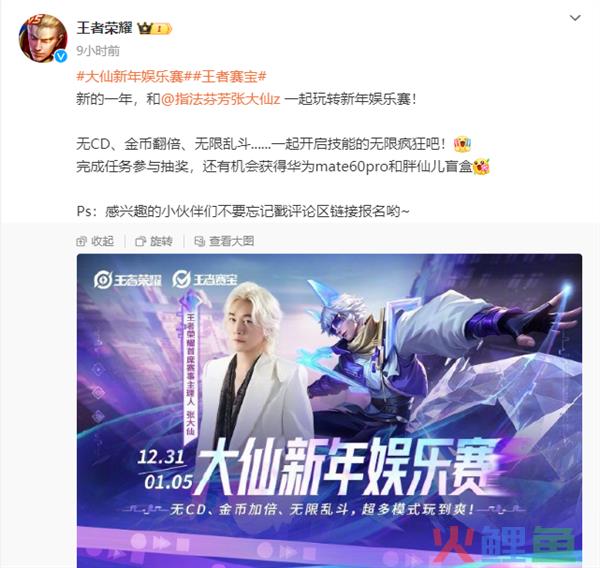Click the 查看大图 magnifier icon

point(199,242)
